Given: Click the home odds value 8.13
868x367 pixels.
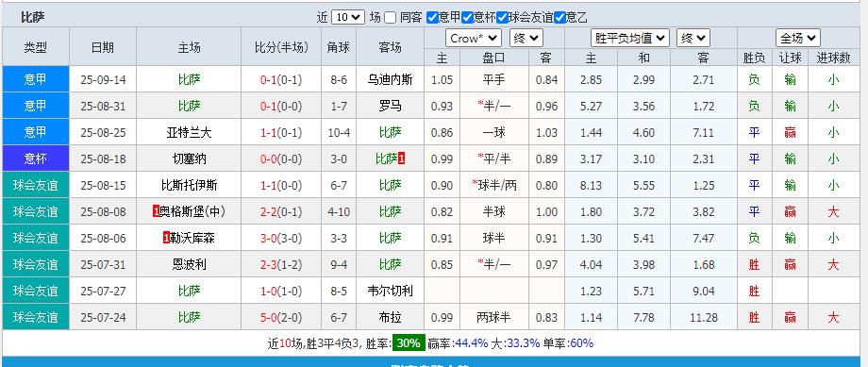Looking at the screenshot, I should (591, 186).
